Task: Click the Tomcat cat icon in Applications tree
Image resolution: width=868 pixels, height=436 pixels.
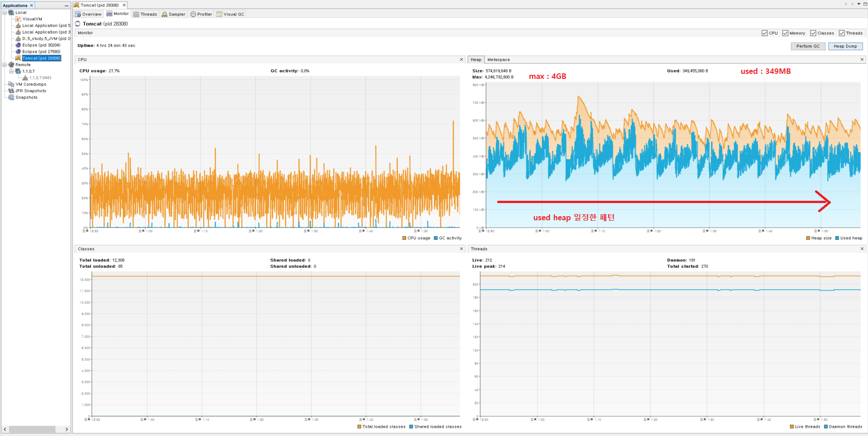Action: pos(18,58)
